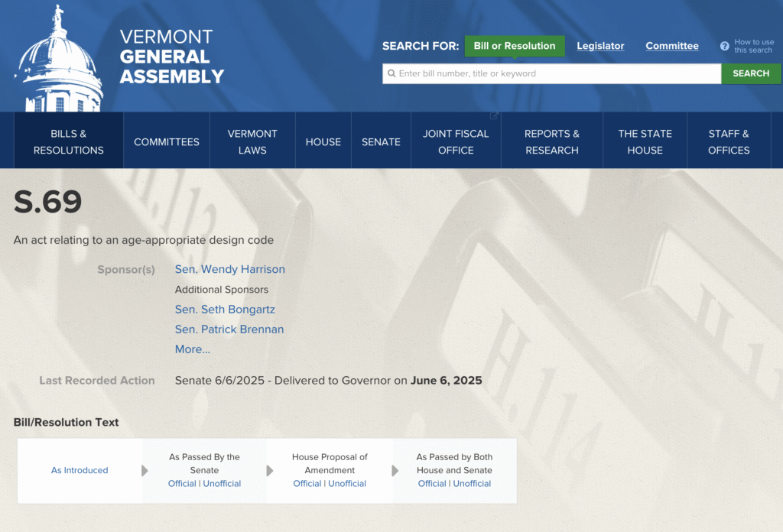Open Sen. Seth Bongartz's profile
783x532 pixels.
click(x=225, y=310)
